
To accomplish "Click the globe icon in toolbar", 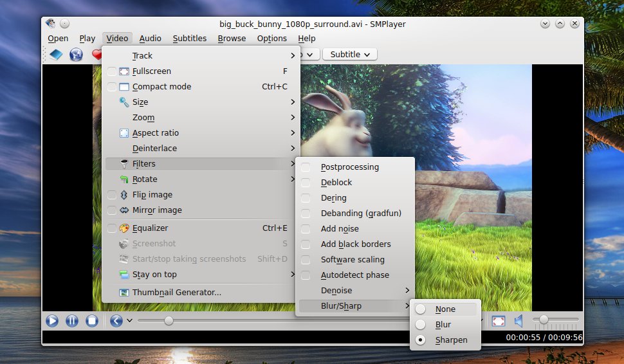I will point(76,55).
